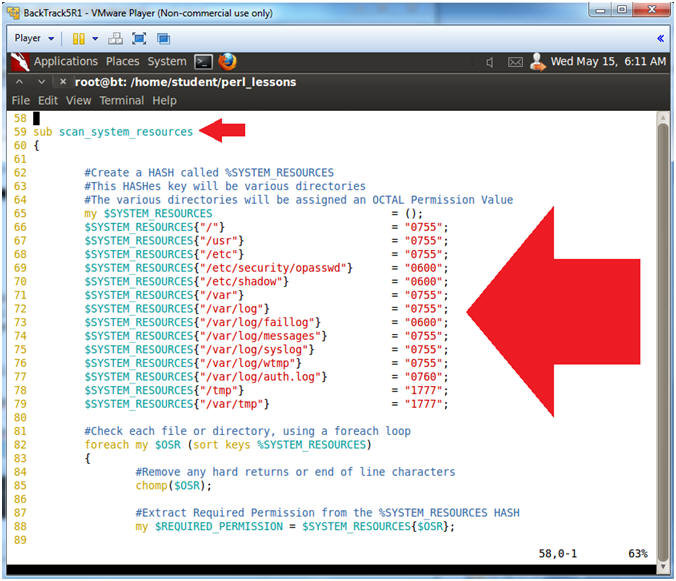Open the Terminal menu
The width and height of the screenshot is (676, 581).
click(122, 100)
